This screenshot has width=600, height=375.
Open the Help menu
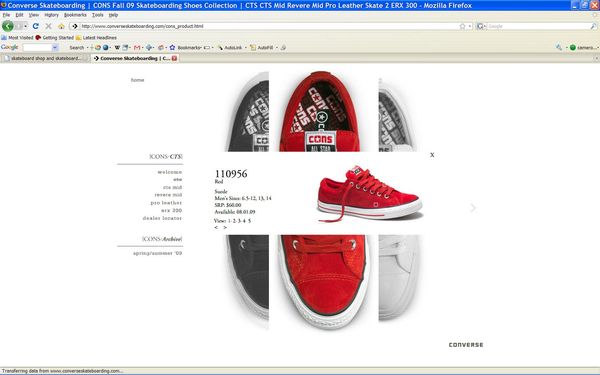[113, 15]
